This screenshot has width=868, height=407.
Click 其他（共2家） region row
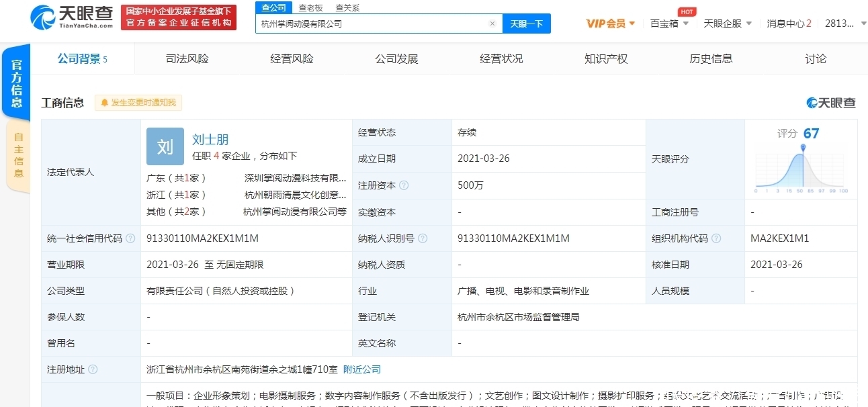coord(177,212)
